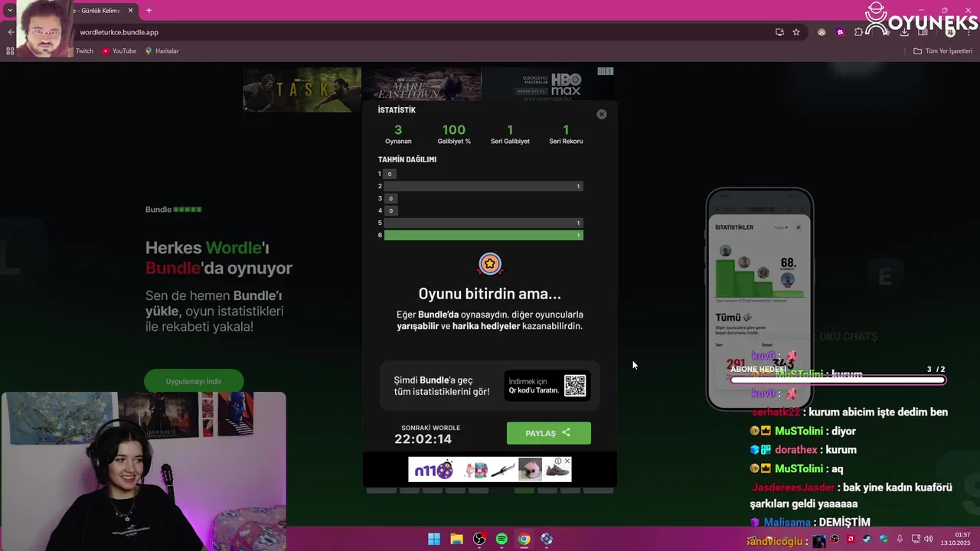Click the Seri Galibiyet value
980x551 pixels.
click(510, 130)
